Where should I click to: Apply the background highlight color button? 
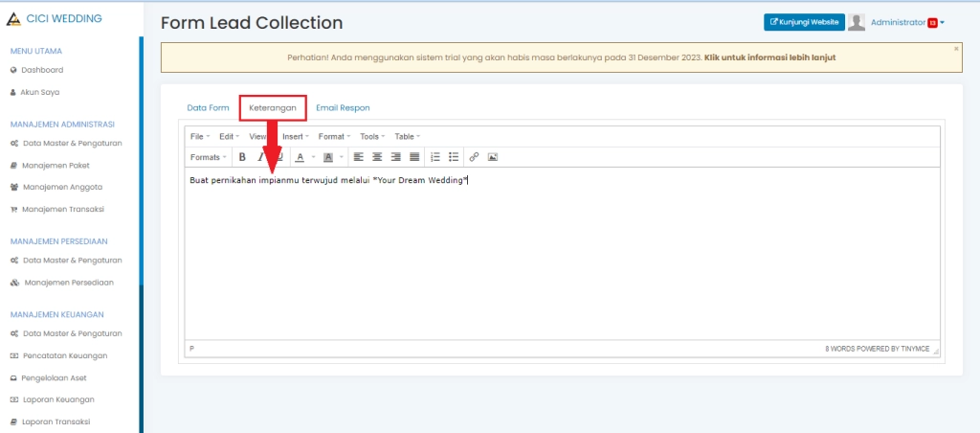tap(328, 157)
